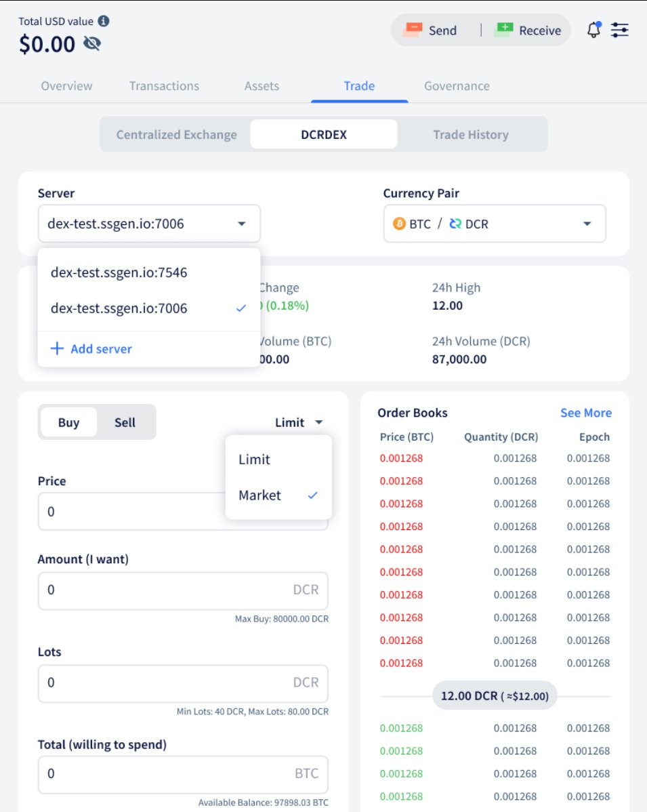Focus the Price input field

click(183, 512)
